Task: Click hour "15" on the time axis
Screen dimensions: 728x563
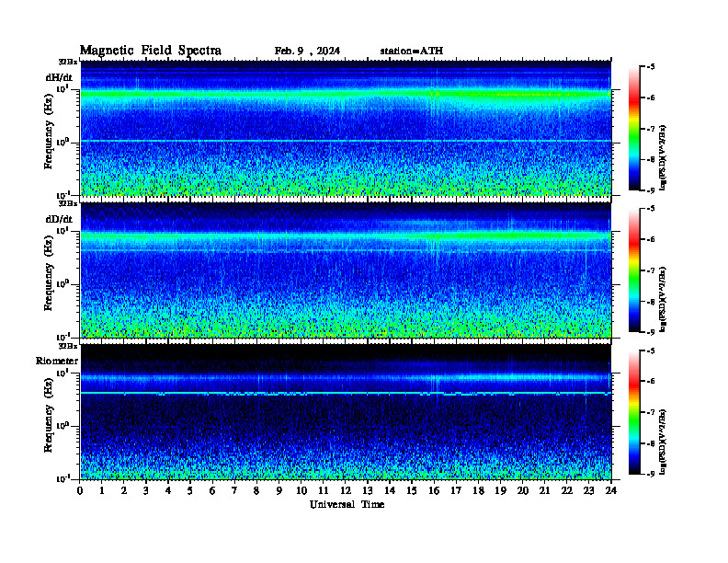Action: (412, 491)
